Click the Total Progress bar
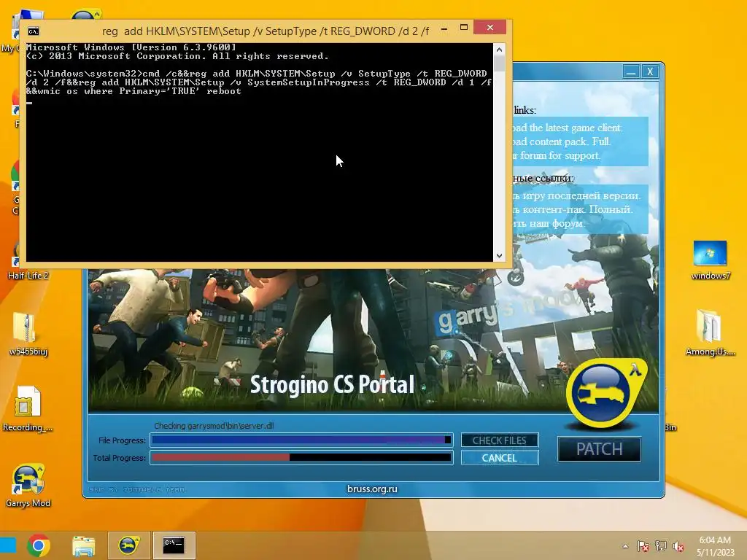The width and height of the screenshot is (747, 560). [301, 458]
